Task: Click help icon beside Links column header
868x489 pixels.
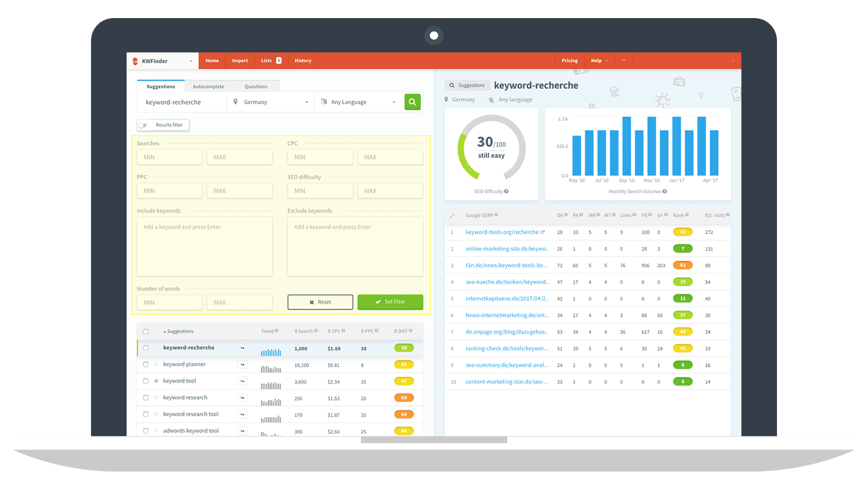Action: [634, 215]
